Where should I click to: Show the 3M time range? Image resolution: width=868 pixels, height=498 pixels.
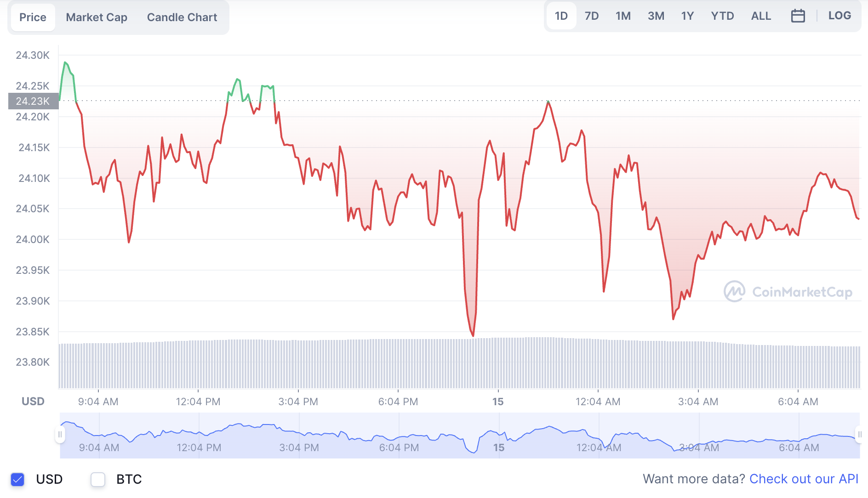click(x=656, y=16)
